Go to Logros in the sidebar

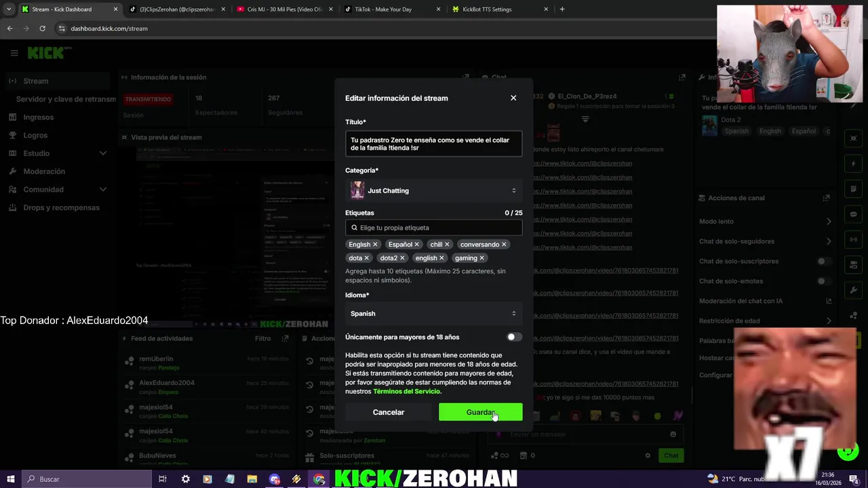pyautogui.click(x=35, y=136)
